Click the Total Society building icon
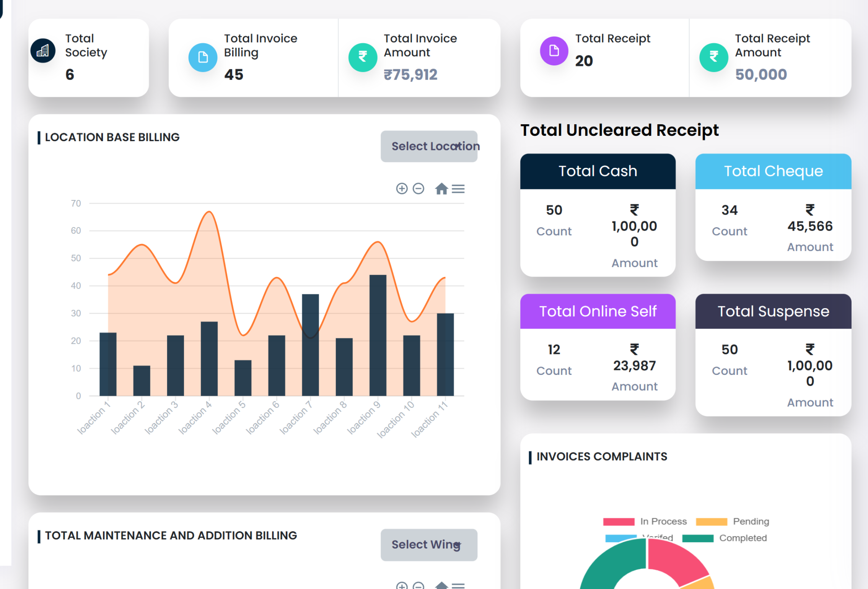868x589 pixels. (x=43, y=50)
